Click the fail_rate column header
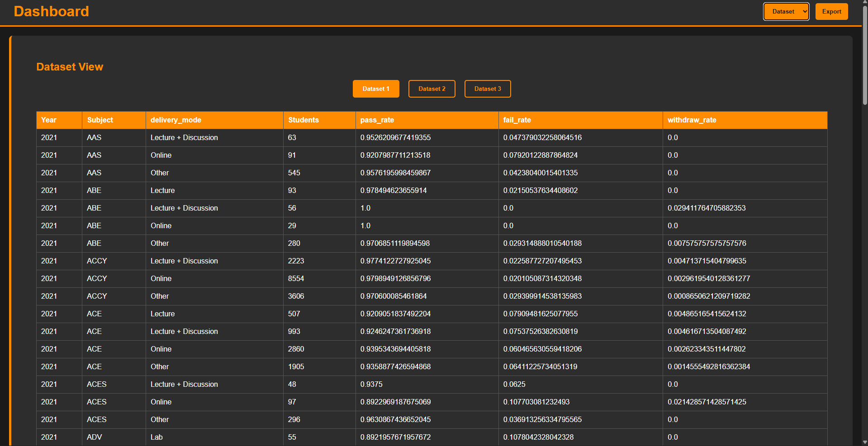The height and width of the screenshot is (446, 868). (x=580, y=120)
